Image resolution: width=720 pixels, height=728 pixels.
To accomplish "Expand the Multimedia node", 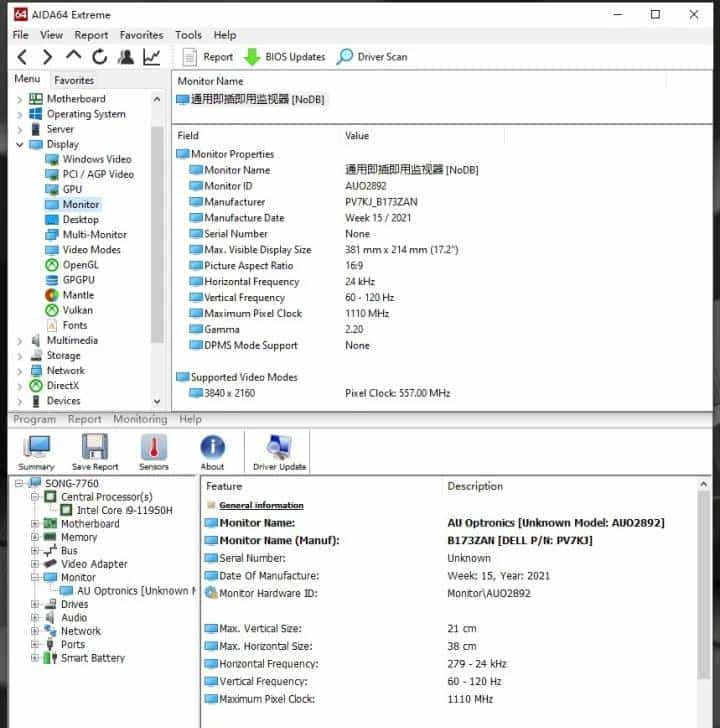I will click(x=19, y=341).
